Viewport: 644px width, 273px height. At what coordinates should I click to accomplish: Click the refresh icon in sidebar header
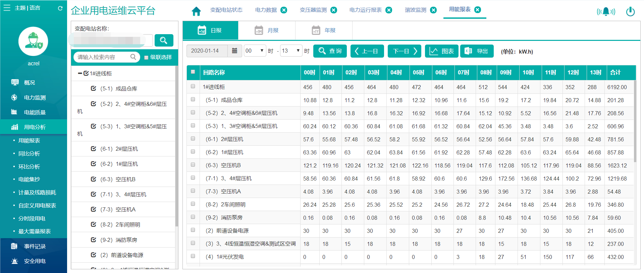pos(60,8)
